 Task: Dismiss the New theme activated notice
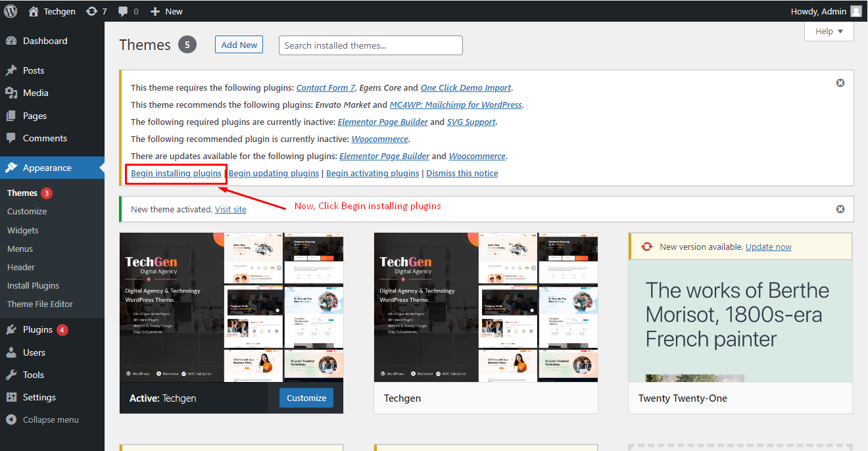tap(840, 209)
